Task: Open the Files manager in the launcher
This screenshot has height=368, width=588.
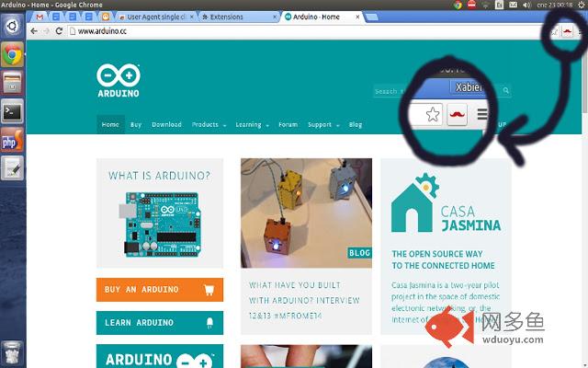Action: tap(12, 84)
